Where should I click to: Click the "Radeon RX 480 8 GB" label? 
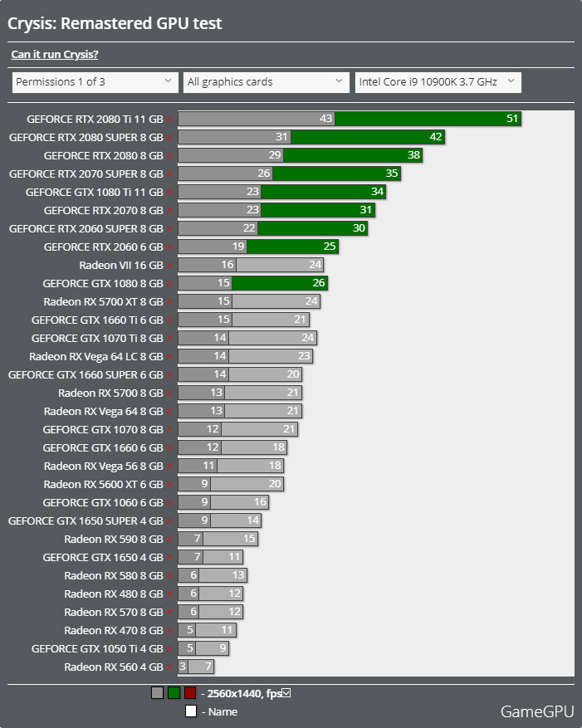(x=114, y=594)
